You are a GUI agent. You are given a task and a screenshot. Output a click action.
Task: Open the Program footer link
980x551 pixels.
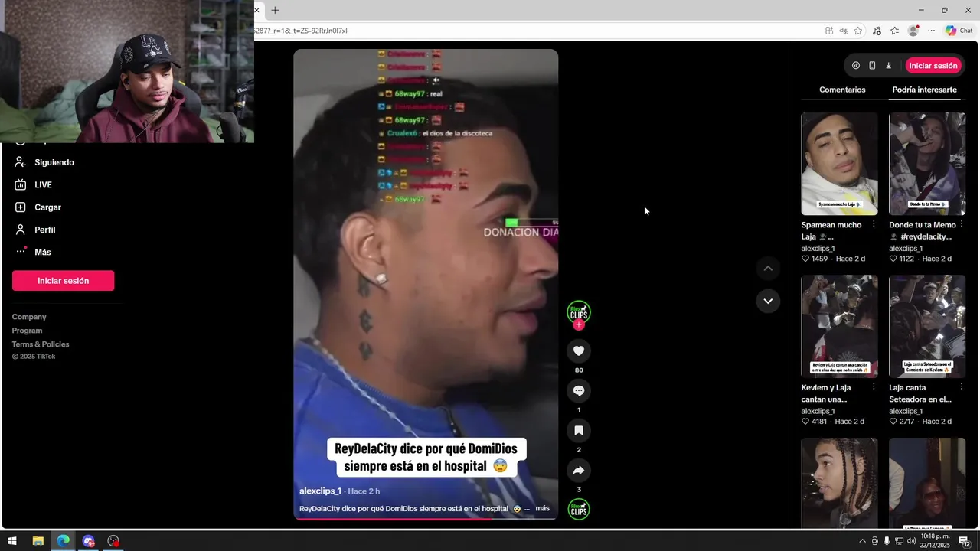27,331
